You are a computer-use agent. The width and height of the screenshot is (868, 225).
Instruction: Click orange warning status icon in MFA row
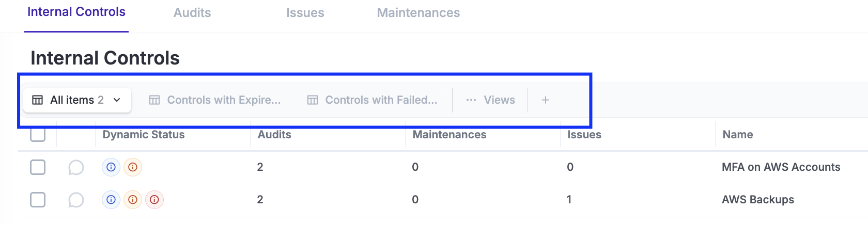pyautogui.click(x=133, y=167)
